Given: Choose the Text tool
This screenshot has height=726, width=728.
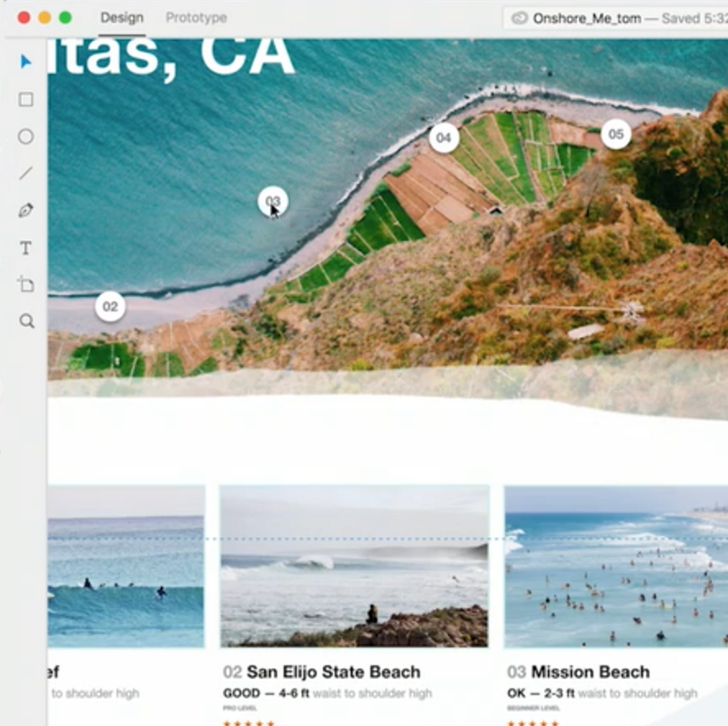Looking at the screenshot, I should (26, 247).
